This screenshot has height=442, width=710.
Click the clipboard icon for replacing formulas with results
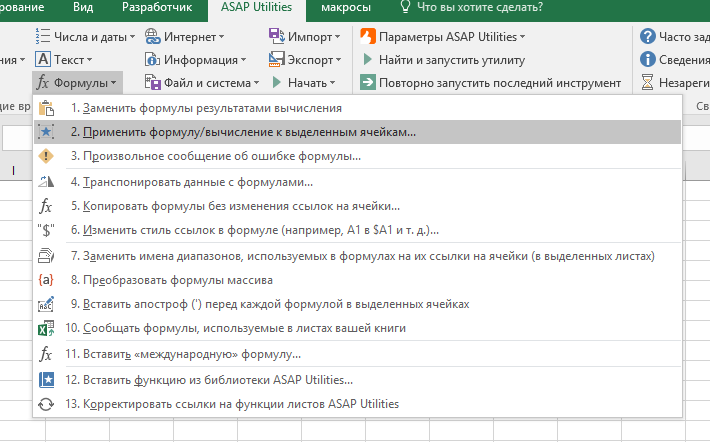point(46,108)
